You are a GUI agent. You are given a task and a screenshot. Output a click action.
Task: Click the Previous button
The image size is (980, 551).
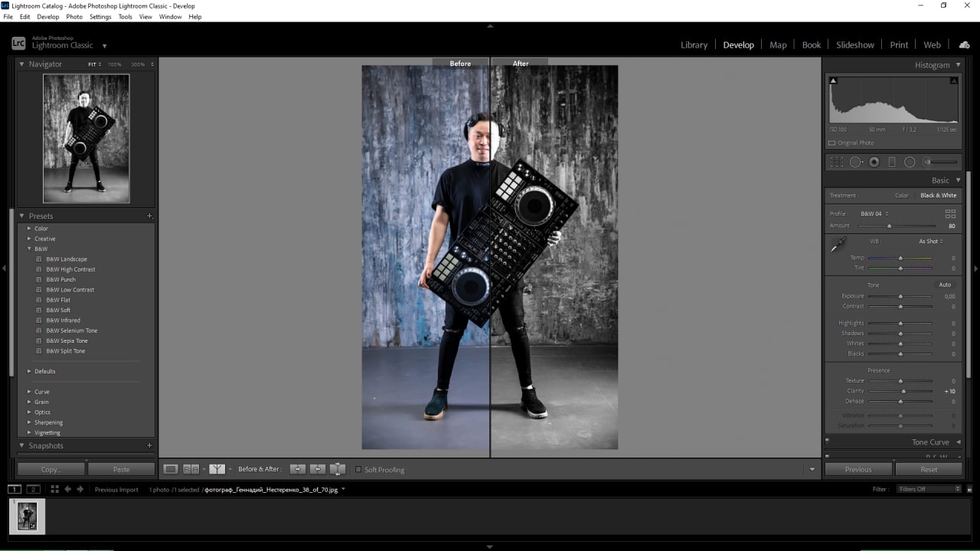tap(858, 469)
